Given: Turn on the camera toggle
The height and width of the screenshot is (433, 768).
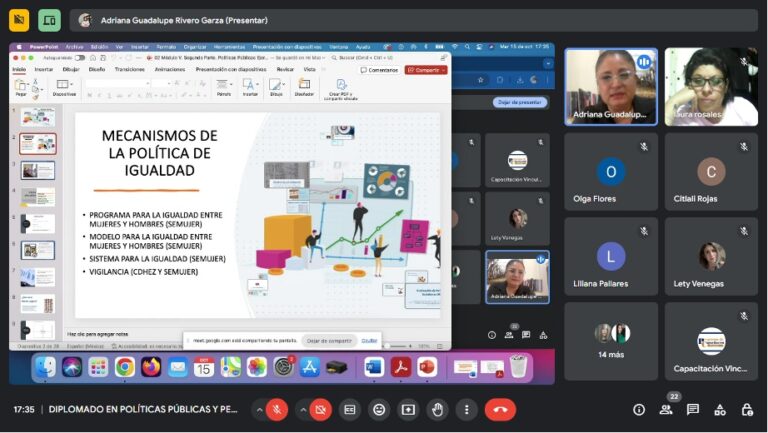Looking at the screenshot, I should pos(321,409).
